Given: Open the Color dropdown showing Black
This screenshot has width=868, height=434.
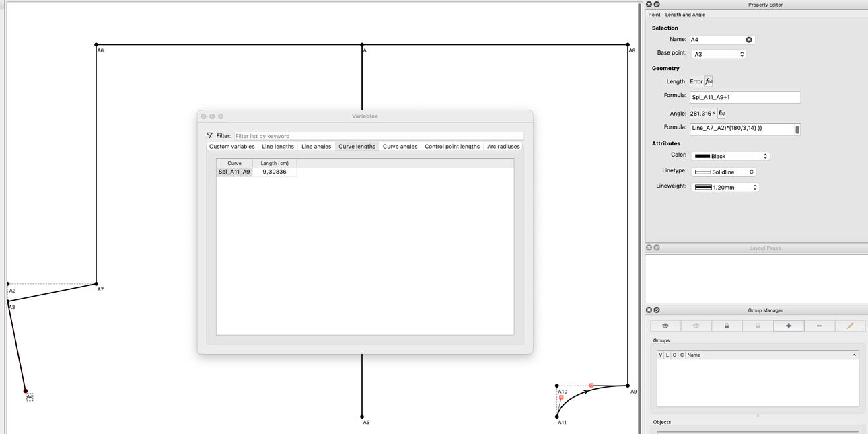Looking at the screenshot, I should click(730, 156).
